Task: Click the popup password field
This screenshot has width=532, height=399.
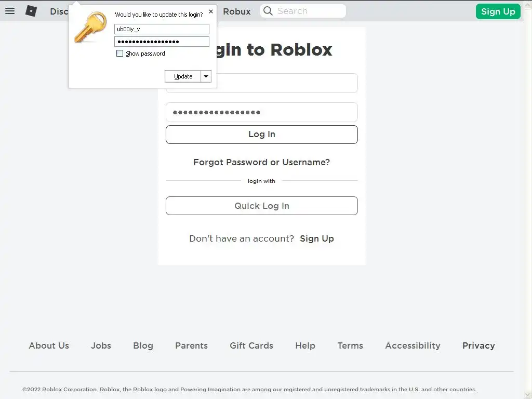Action: click(162, 42)
